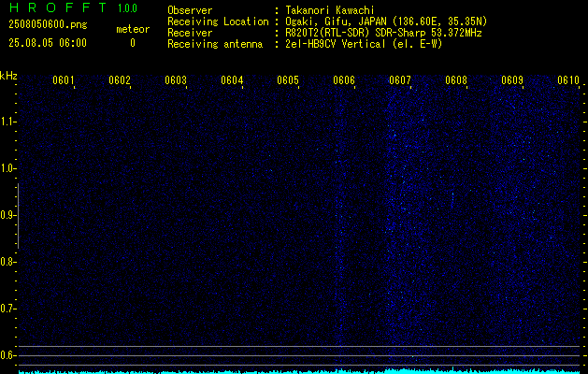Click the cyan signal level strip at bottom
Viewport: 588px width, 374px height.
click(x=299, y=371)
